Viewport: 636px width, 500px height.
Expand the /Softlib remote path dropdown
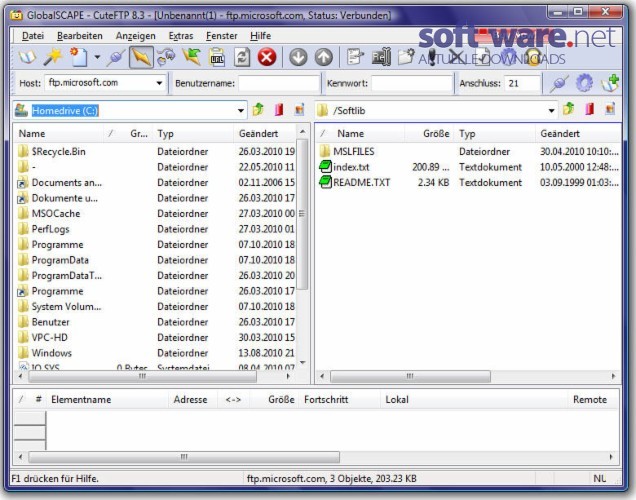551,110
